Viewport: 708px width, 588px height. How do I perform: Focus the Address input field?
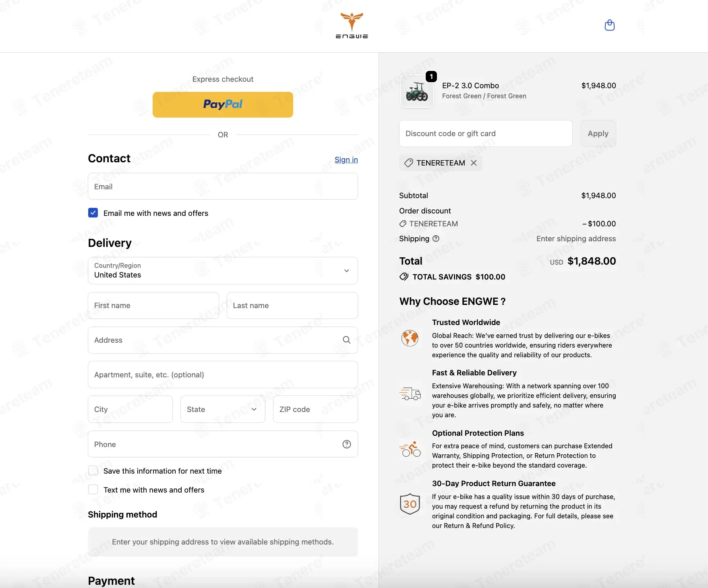tap(223, 340)
